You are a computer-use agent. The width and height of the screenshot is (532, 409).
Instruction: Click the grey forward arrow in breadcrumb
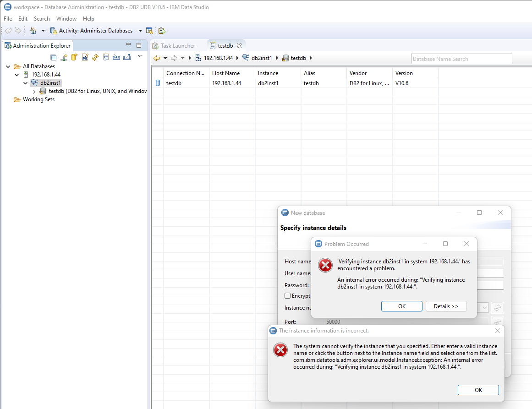174,58
